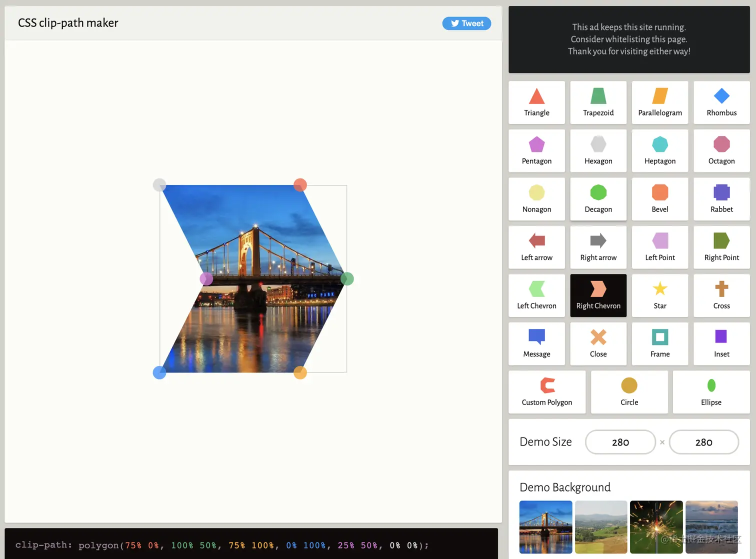Click the demo width field
This screenshot has width=756, height=559.
coord(620,442)
